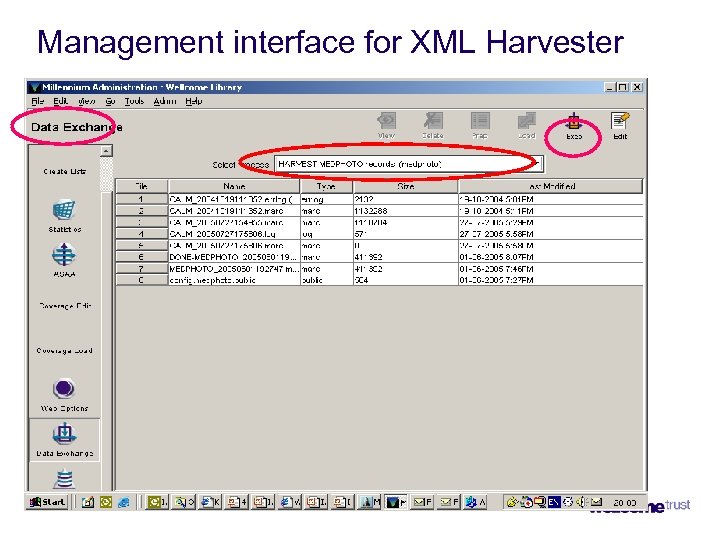Open the Help menu
Image resolution: width=720 pixels, height=540 pixels.
pyautogui.click(x=194, y=101)
